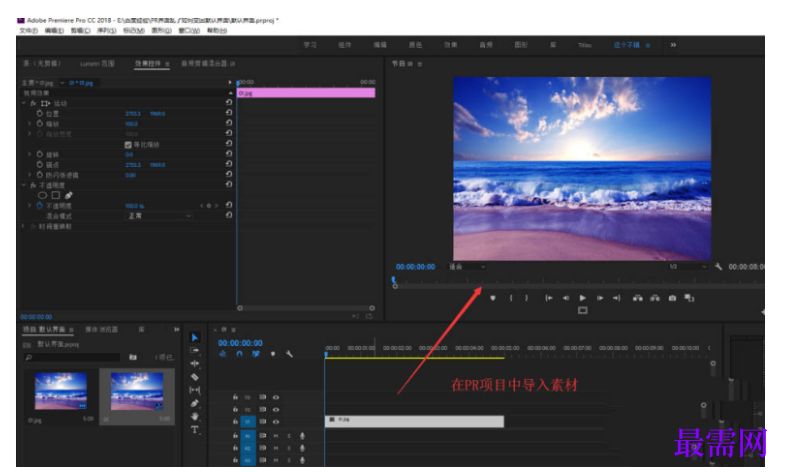Toggle V3 track eye visibility
Viewport: 786px width, 474px height.
(276, 397)
